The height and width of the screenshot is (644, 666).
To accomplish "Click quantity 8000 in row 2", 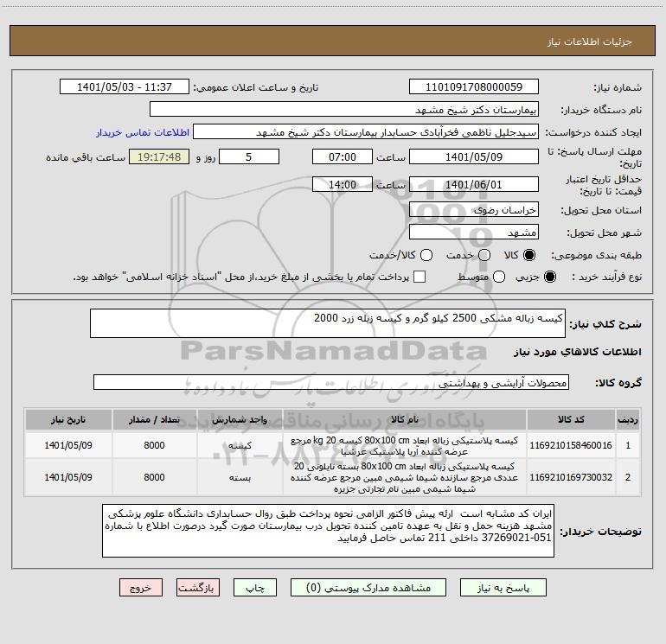I will [x=154, y=477].
